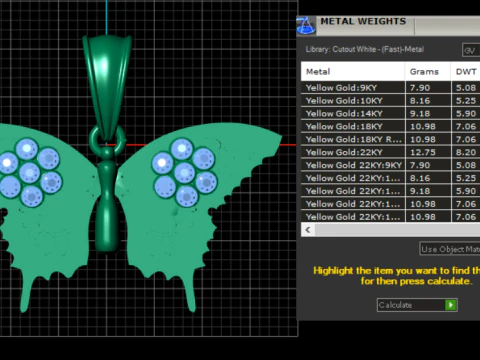Click the horizontal scrollbar track under table
The width and height of the screenshot is (480, 360).
tap(397, 230)
